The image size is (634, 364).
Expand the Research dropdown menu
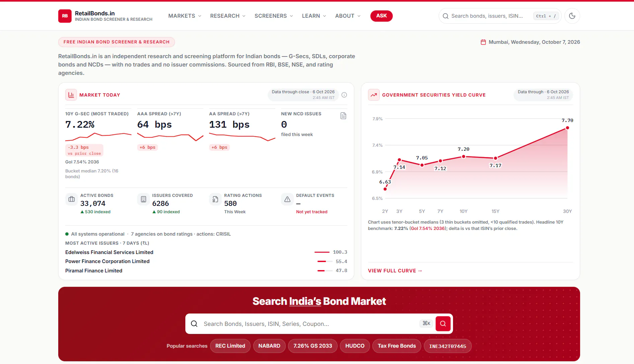[228, 16]
